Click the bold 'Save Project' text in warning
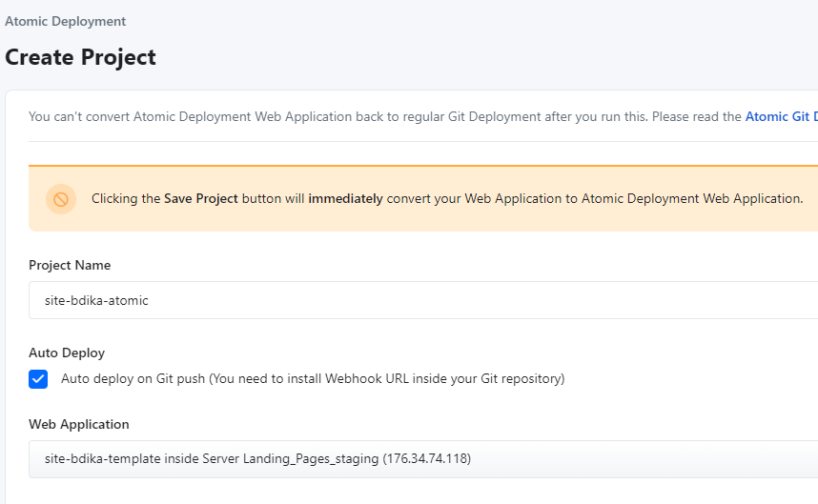The width and height of the screenshot is (818, 504). click(200, 199)
